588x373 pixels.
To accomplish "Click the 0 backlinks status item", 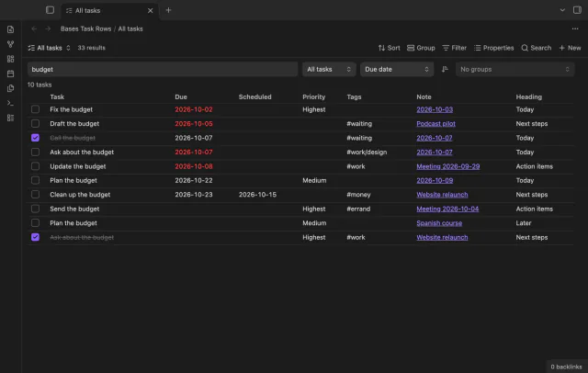I will 566,367.
